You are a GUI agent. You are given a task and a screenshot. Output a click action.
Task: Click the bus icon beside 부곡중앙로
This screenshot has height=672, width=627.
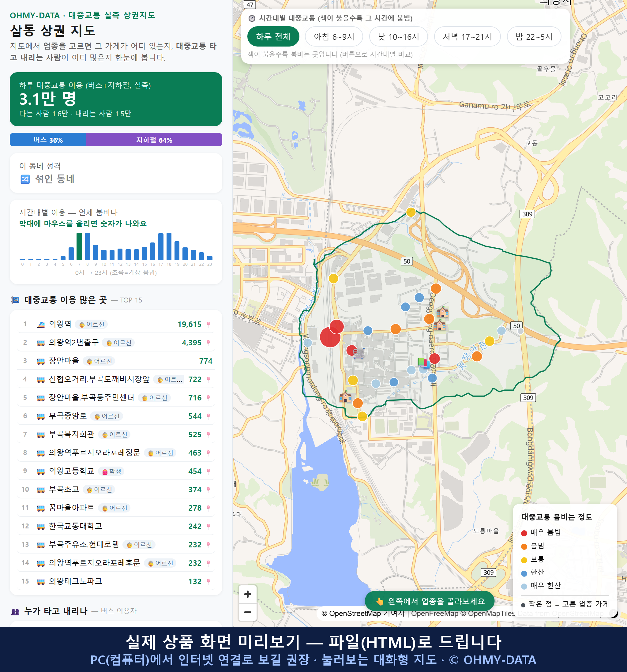click(40, 416)
